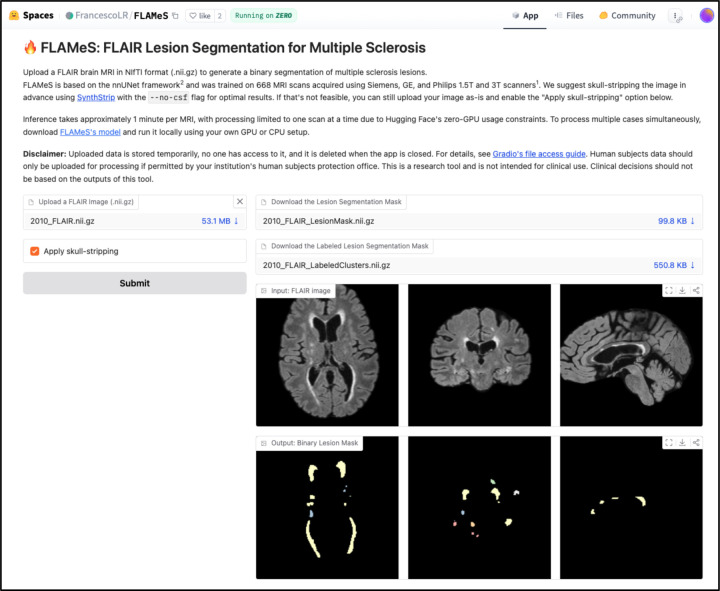The width and height of the screenshot is (720, 591).
Task: Toggle the Apply skull-stripping checkbox
Action: [x=34, y=251]
